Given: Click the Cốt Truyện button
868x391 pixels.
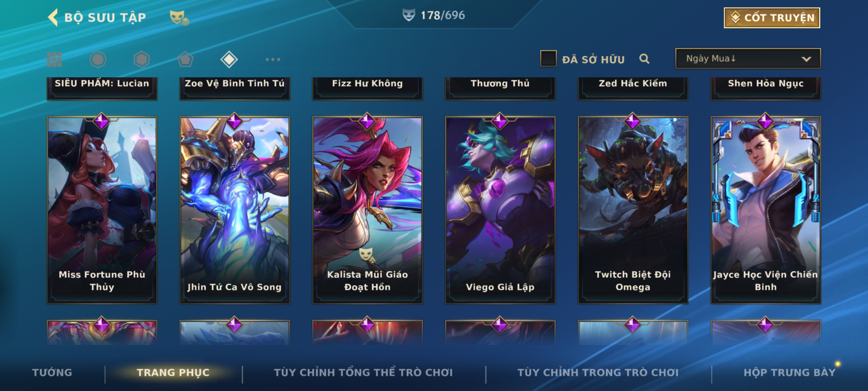Looking at the screenshot, I should pyautogui.click(x=772, y=18).
